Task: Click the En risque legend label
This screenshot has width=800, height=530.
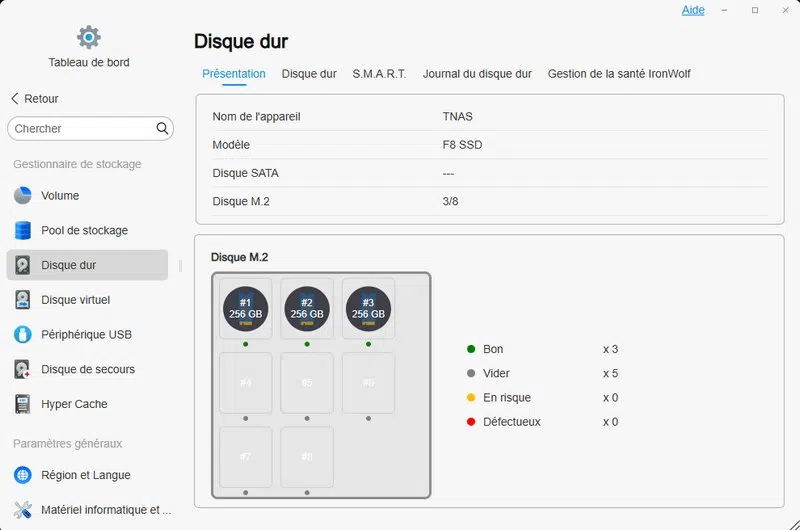Action: tap(507, 397)
